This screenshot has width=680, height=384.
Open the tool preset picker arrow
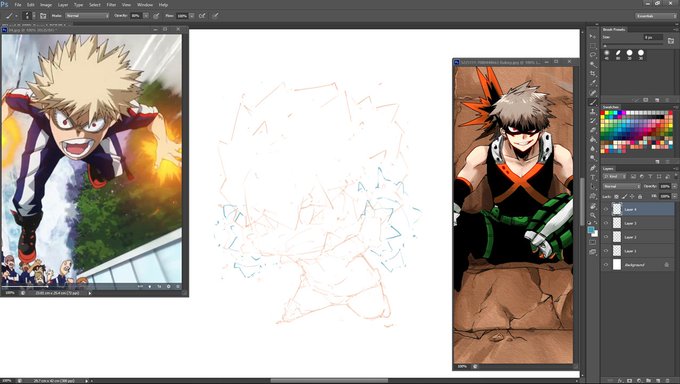tap(16, 16)
